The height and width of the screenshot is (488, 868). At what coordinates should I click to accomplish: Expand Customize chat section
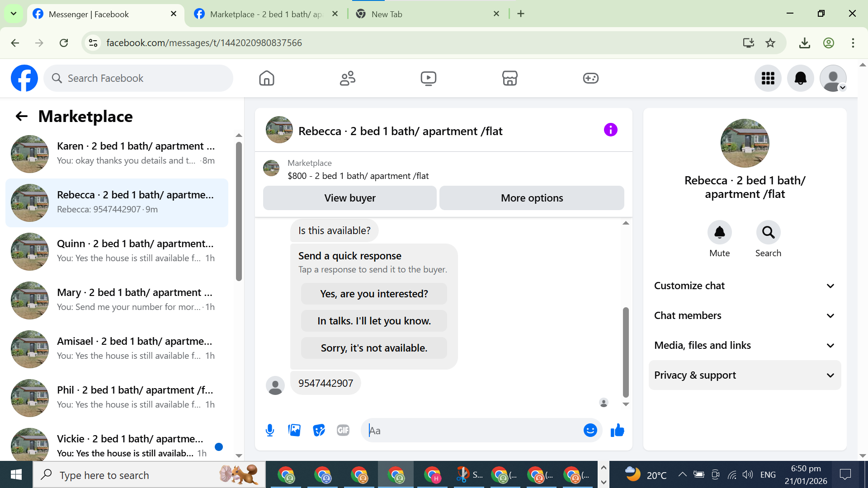click(745, 286)
